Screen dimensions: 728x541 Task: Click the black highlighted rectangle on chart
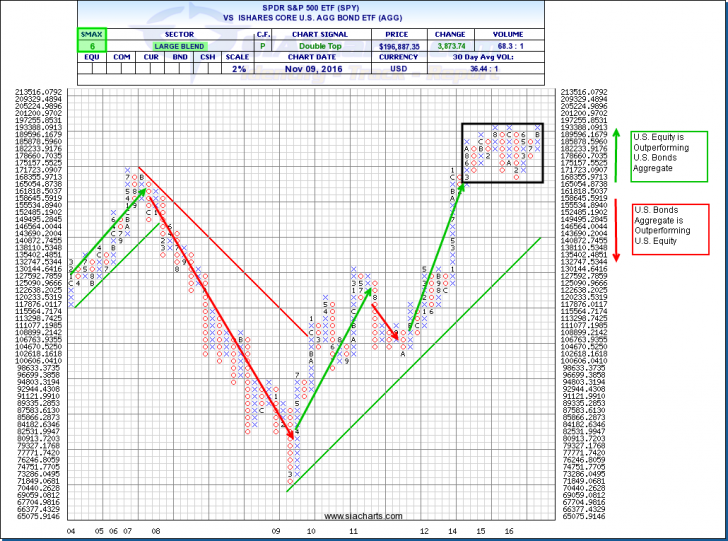[504, 152]
